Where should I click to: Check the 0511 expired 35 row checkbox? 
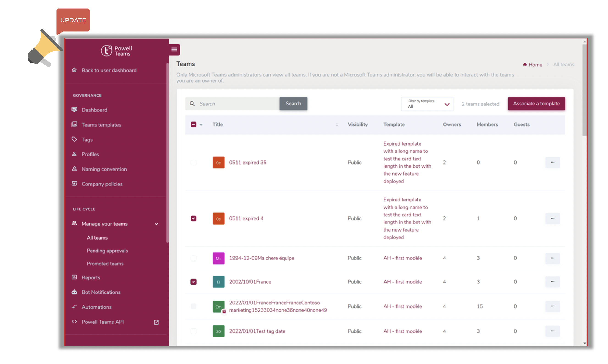coord(193,162)
